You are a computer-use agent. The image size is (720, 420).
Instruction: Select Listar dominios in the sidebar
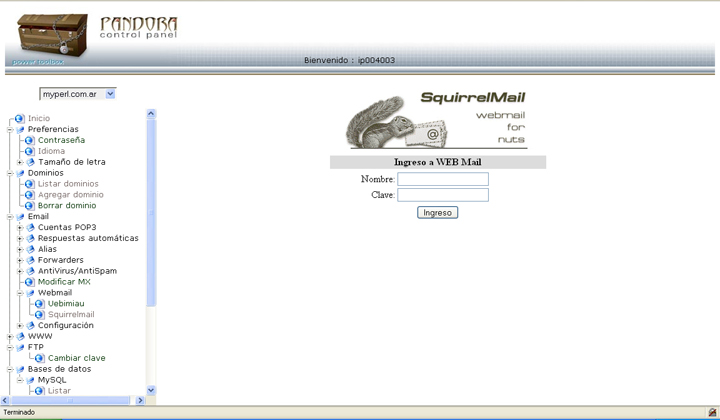[x=68, y=184]
